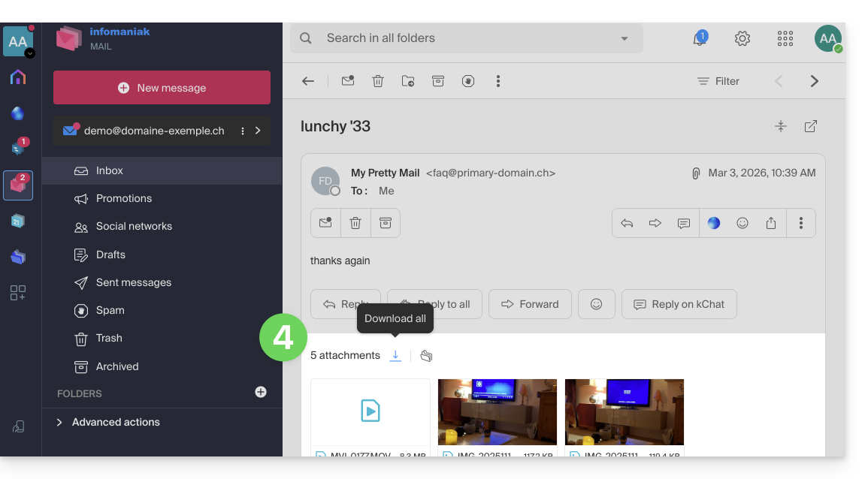Open the Sent messages folder
The height and width of the screenshot is (479, 868).
(x=133, y=282)
